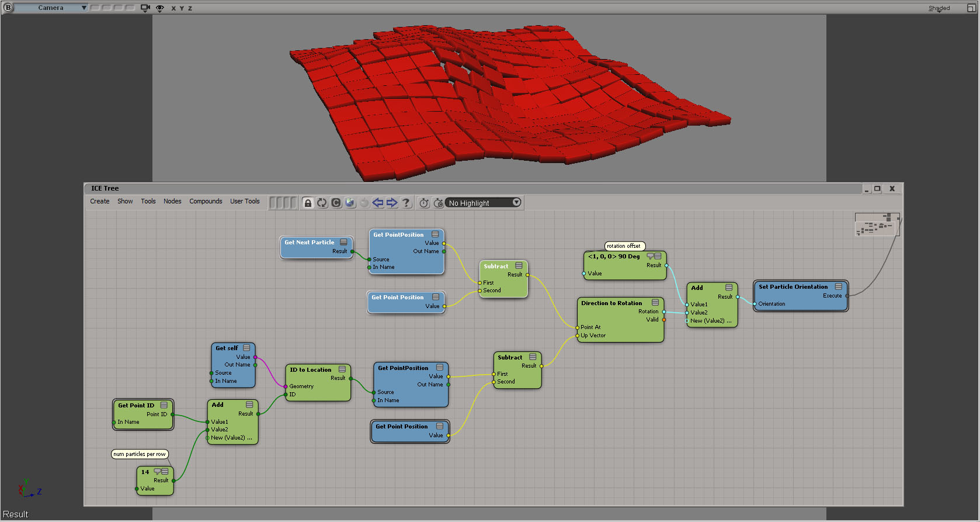The image size is (980, 522).
Task: Click the globe icon in ICE toolbar
Action: point(350,203)
